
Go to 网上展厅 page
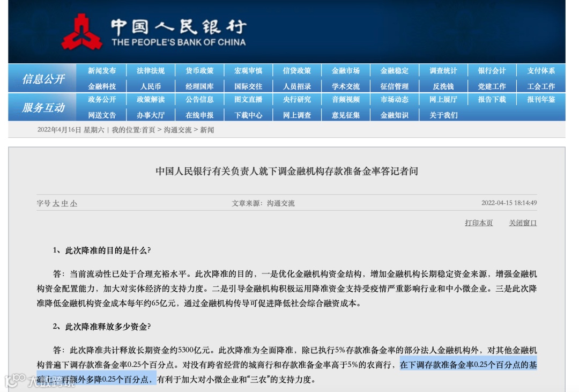[x=443, y=99]
